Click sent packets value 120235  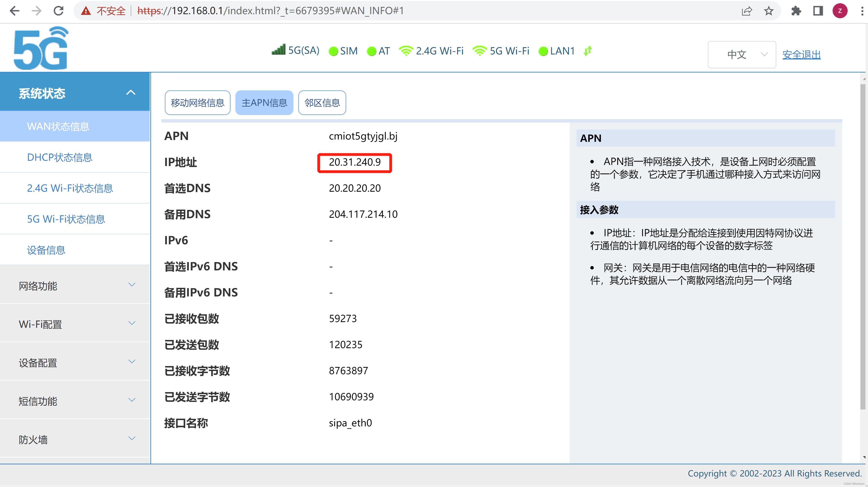point(345,345)
